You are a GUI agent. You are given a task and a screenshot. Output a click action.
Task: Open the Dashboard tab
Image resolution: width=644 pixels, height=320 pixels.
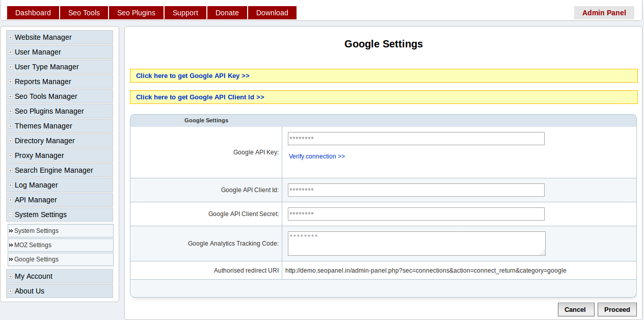[x=33, y=13]
